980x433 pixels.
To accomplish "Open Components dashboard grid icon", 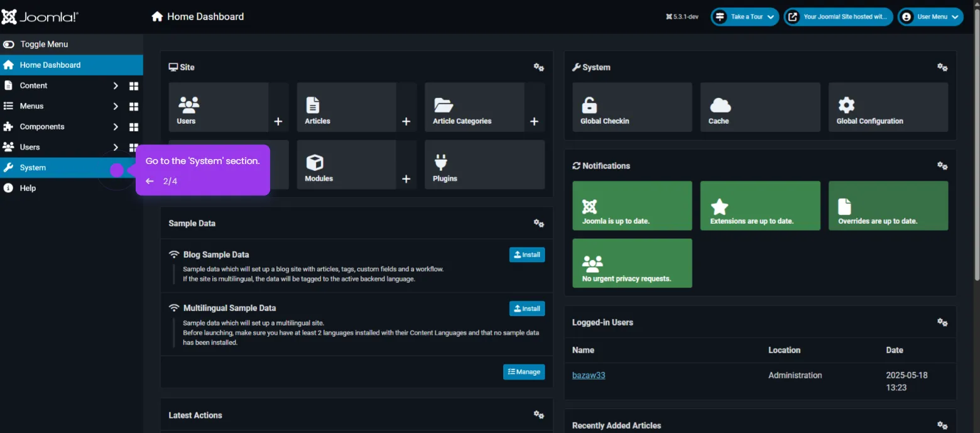I will click(134, 127).
